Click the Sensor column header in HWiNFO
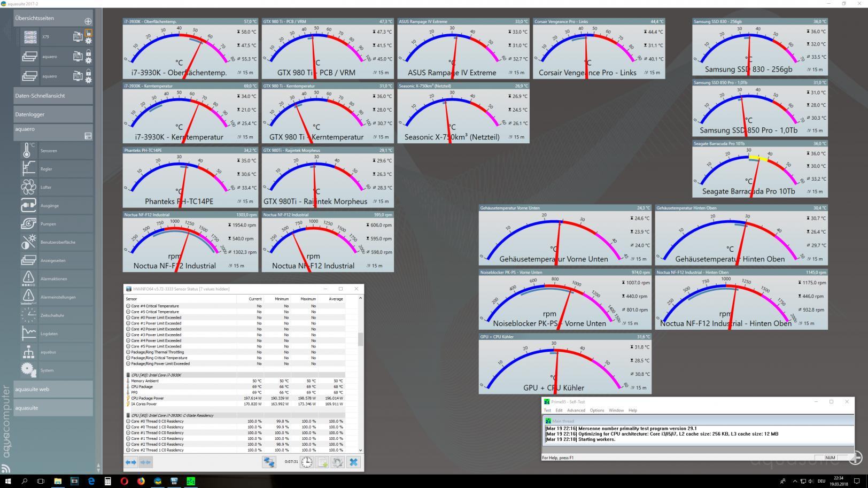This screenshot has width=868, height=488. (180, 299)
